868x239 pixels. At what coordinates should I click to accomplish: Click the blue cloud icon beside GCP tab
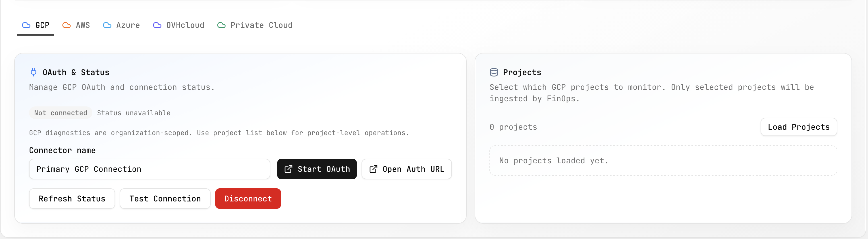(x=26, y=25)
